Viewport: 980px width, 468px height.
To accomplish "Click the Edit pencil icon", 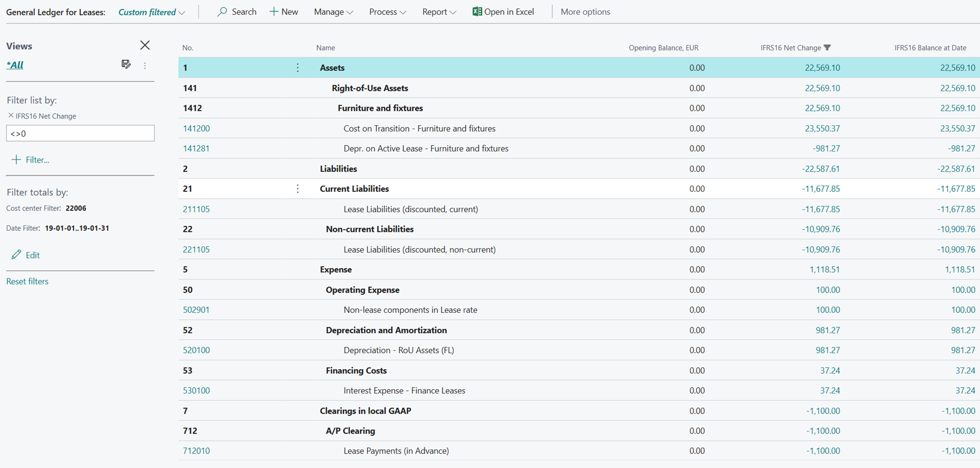I will (x=17, y=255).
